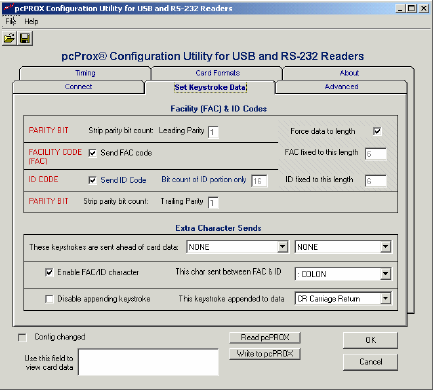The width and height of the screenshot is (433, 390).
Task: Switch to the Advanced tab
Action: coord(341,87)
